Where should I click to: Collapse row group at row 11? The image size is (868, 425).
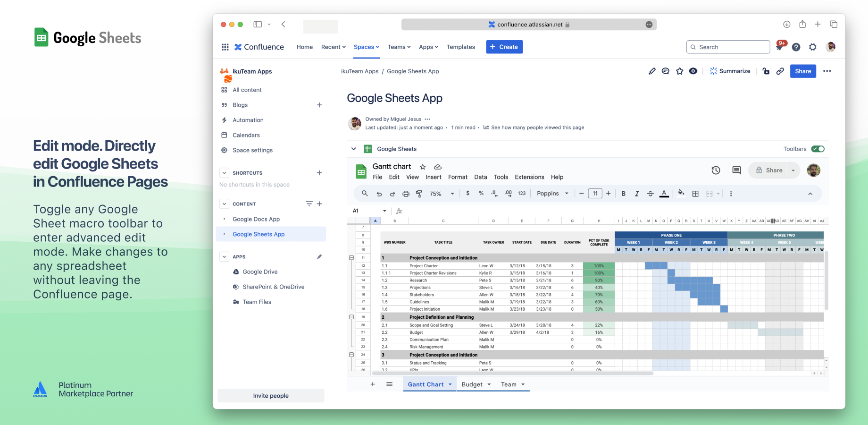[351, 258]
